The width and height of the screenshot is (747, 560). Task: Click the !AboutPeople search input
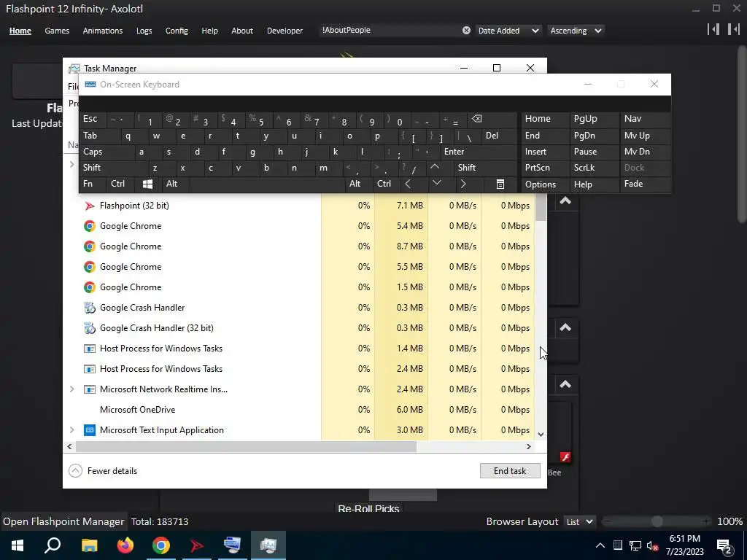(391, 31)
